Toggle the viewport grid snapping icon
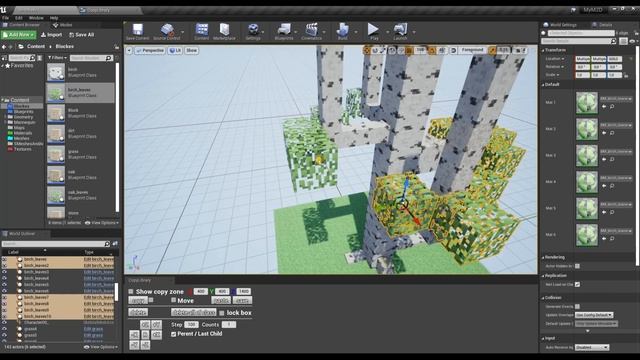640x360 pixels. click(409, 50)
